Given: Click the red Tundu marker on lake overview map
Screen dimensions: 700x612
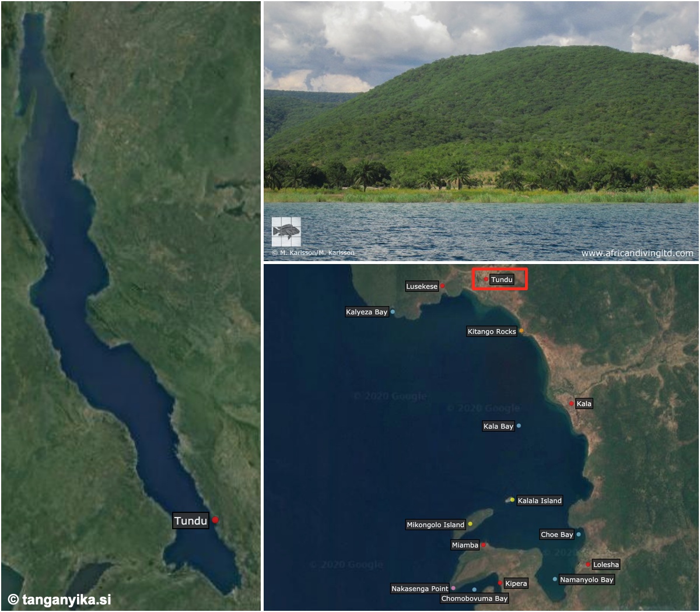Looking at the screenshot, I should click(215, 519).
